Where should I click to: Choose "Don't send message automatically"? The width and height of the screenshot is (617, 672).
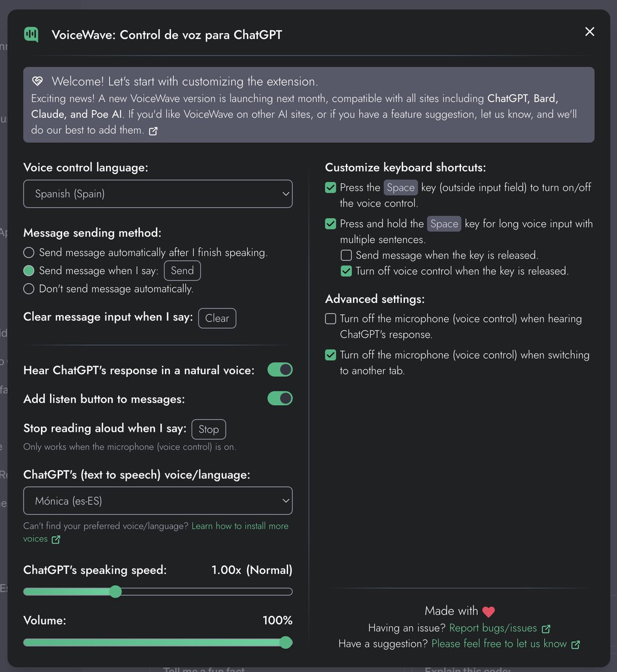click(28, 289)
